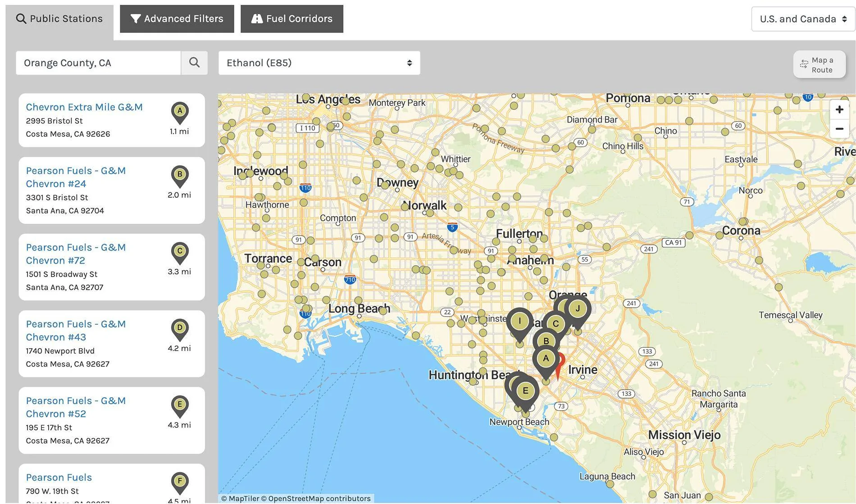The width and height of the screenshot is (856, 504).
Task: Open Pearson Fuels - G&M Chevron #24 link
Action: pyautogui.click(x=76, y=177)
